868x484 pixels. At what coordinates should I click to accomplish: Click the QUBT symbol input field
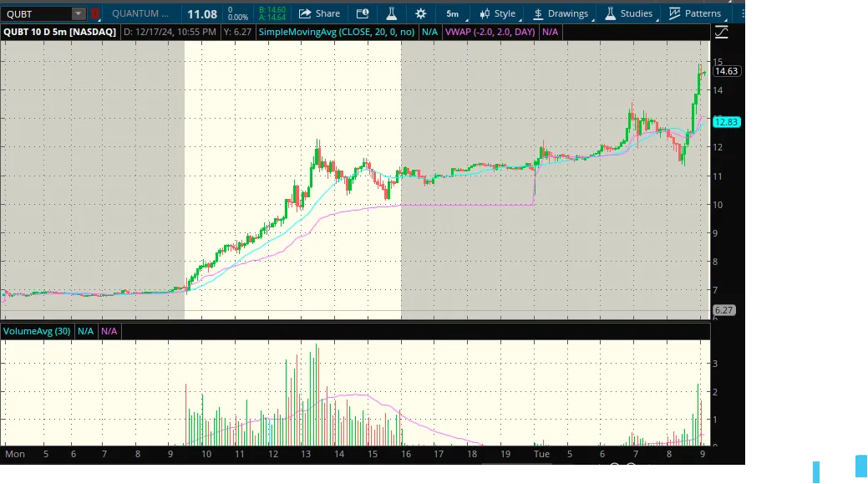(37, 13)
